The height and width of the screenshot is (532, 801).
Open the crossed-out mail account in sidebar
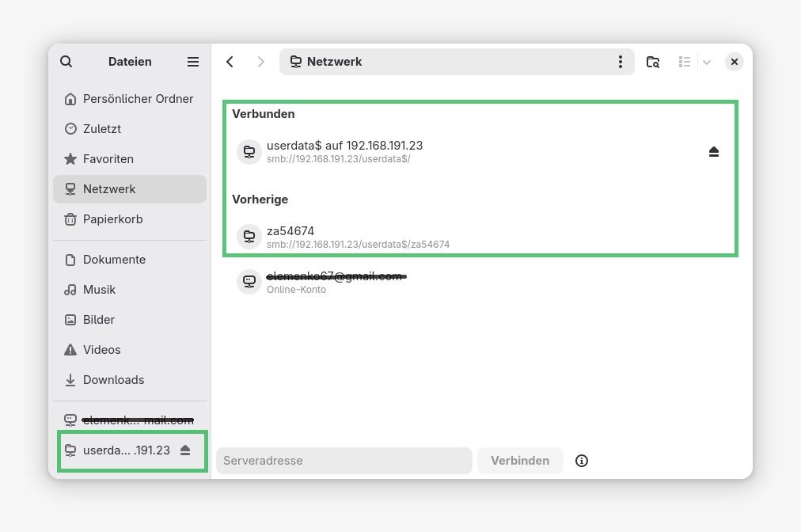click(x=130, y=420)
